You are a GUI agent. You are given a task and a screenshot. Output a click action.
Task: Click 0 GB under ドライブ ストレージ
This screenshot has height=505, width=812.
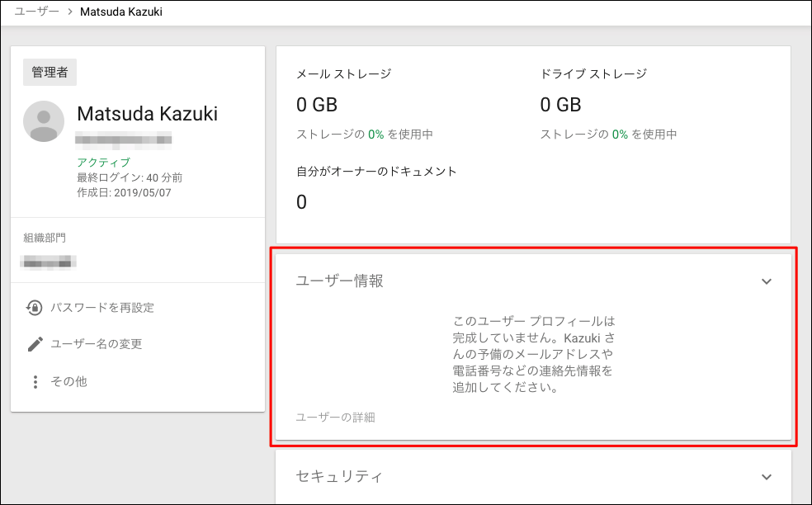pos(561,105)
